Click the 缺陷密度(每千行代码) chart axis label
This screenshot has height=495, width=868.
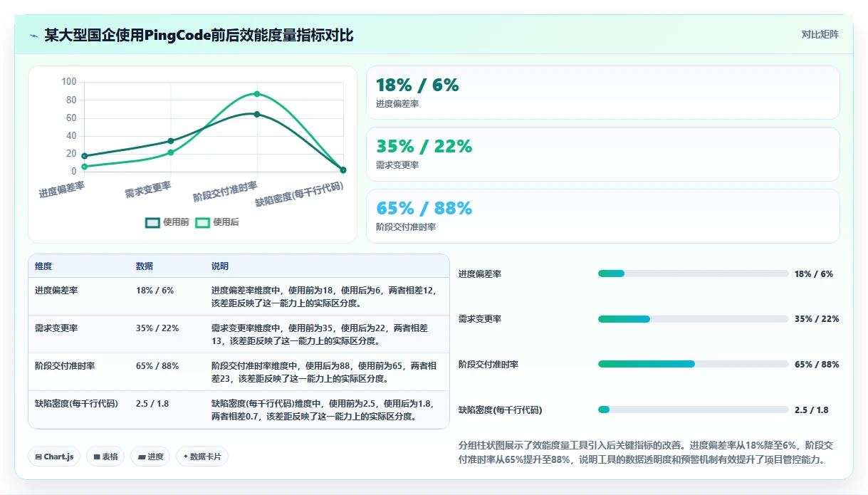pos(299,194)
